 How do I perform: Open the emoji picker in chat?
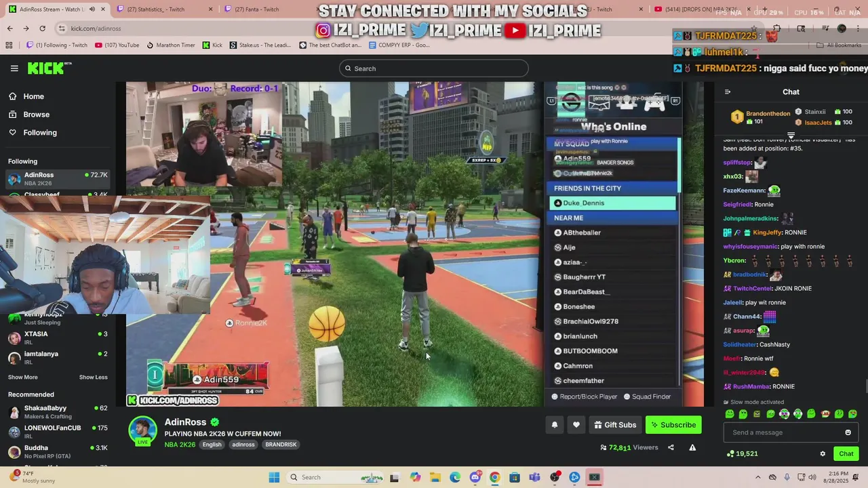click(848, 432)
